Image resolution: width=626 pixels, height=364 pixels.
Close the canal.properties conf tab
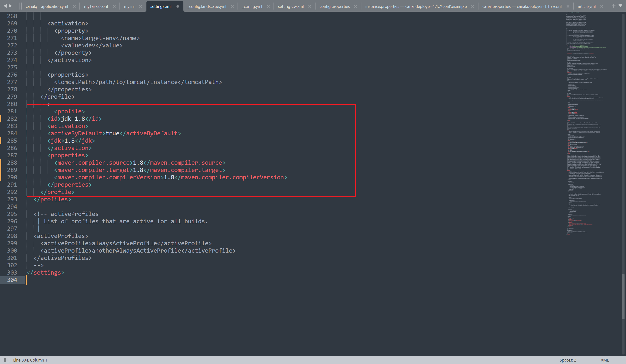point(568,6)
